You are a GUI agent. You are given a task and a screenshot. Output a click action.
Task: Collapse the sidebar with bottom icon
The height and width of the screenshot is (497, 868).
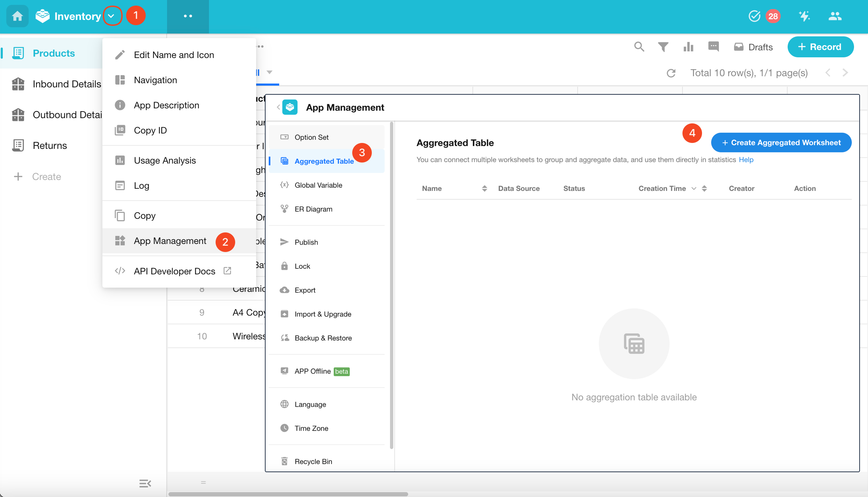145,483
